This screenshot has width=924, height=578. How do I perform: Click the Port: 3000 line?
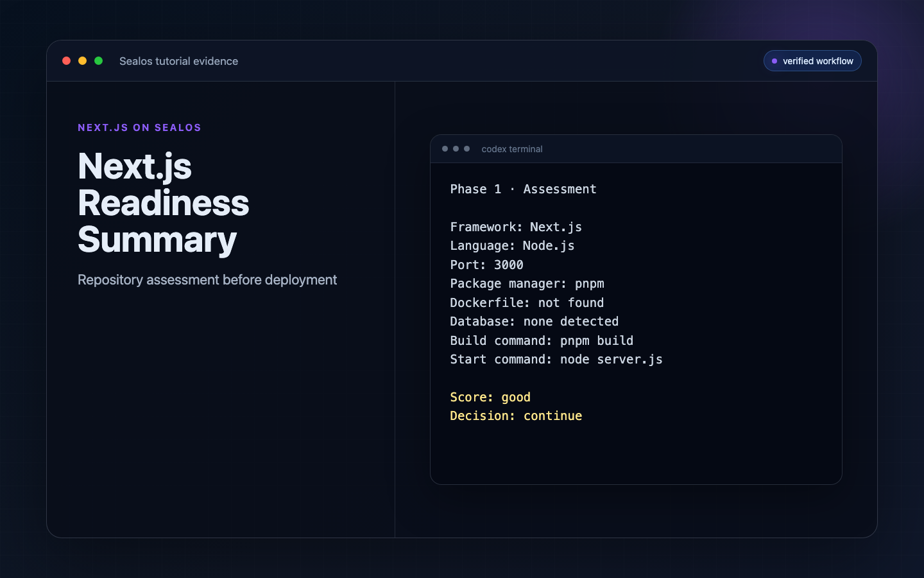pos(486,265)
